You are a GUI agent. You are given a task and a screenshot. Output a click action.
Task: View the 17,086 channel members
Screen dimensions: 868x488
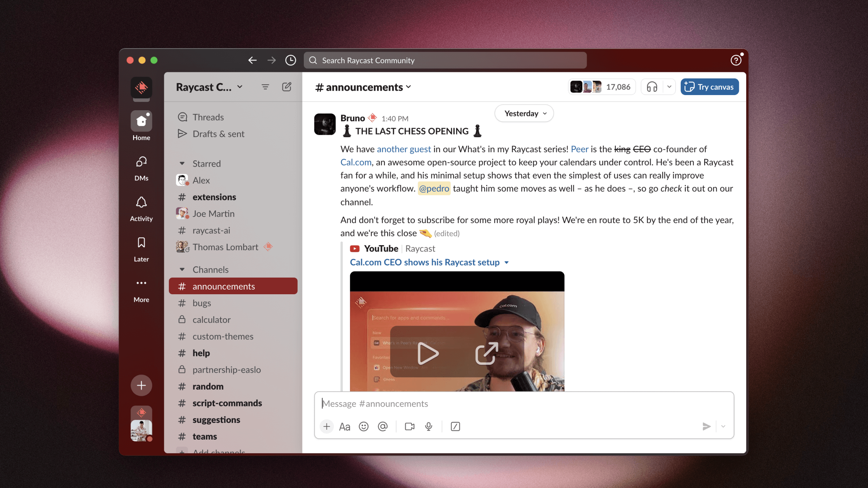pos(602,87)
